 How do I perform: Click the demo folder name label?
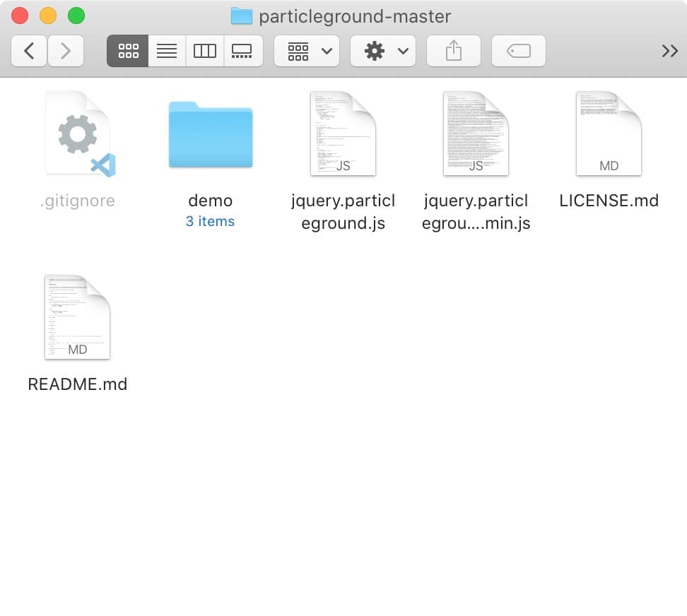[x=211, y=201]
